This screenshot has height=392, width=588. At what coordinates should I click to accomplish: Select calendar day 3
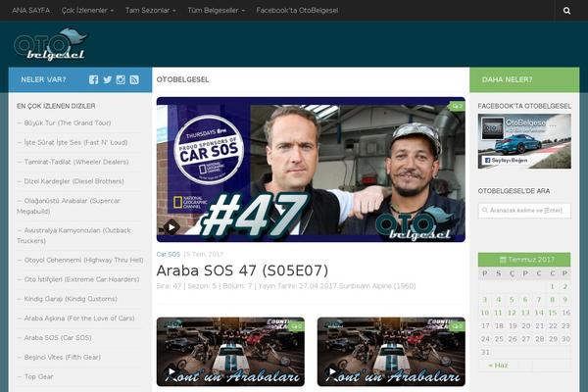click(484, 300)
